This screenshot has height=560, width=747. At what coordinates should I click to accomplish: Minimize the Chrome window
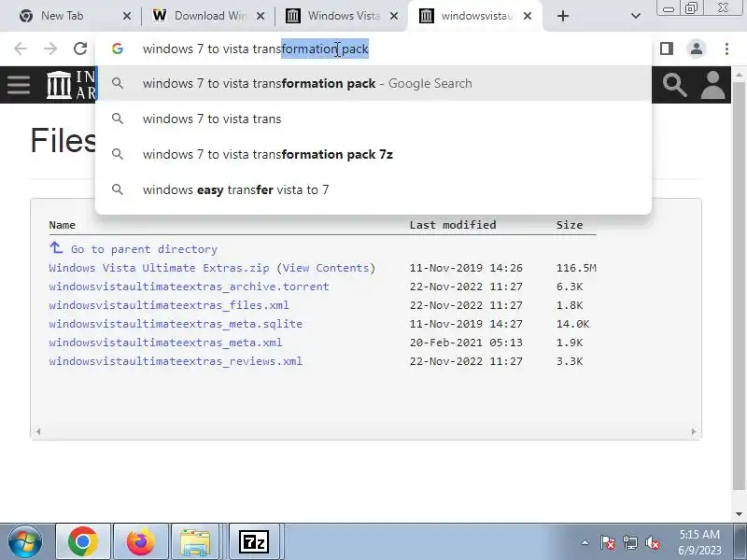(x=669, y=8)
